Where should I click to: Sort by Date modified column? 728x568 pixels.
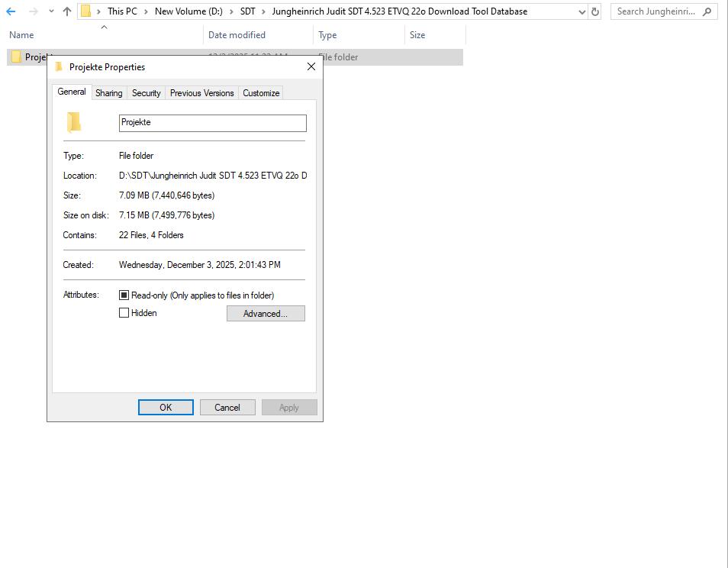[x=237, y=35]
